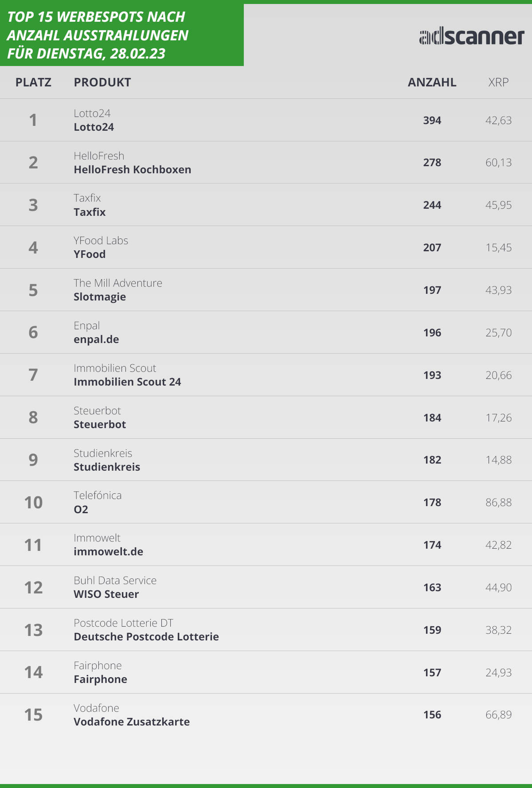The image size is (532, 788).
Task: Click the O2 XRP value 86,88
Action: pos(498,503)
